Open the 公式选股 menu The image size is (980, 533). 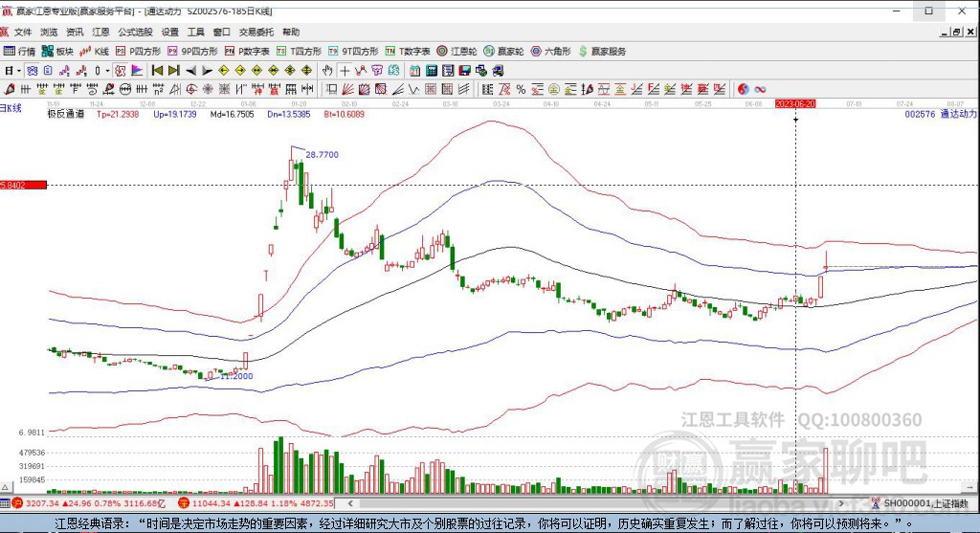click(135, 32)
